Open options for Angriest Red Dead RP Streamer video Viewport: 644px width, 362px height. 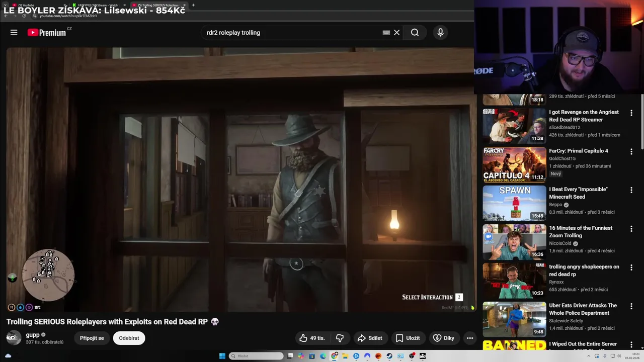(x=631, y=113)
